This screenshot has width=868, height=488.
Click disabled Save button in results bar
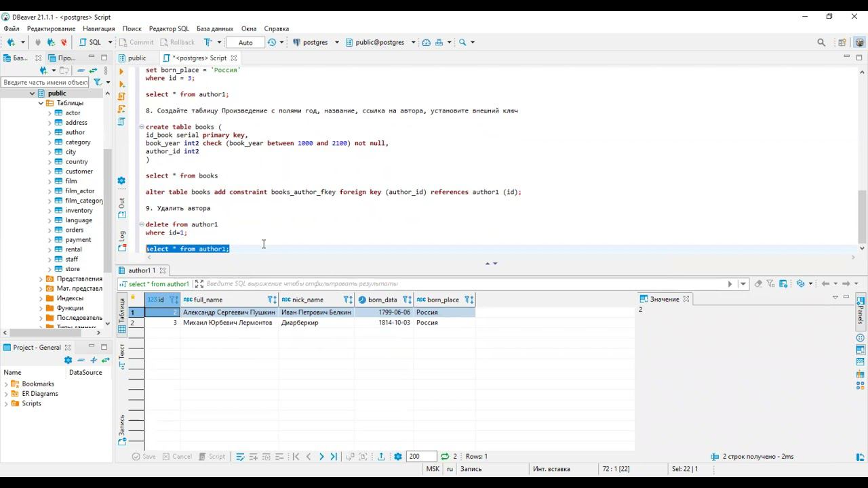(144, 457)
